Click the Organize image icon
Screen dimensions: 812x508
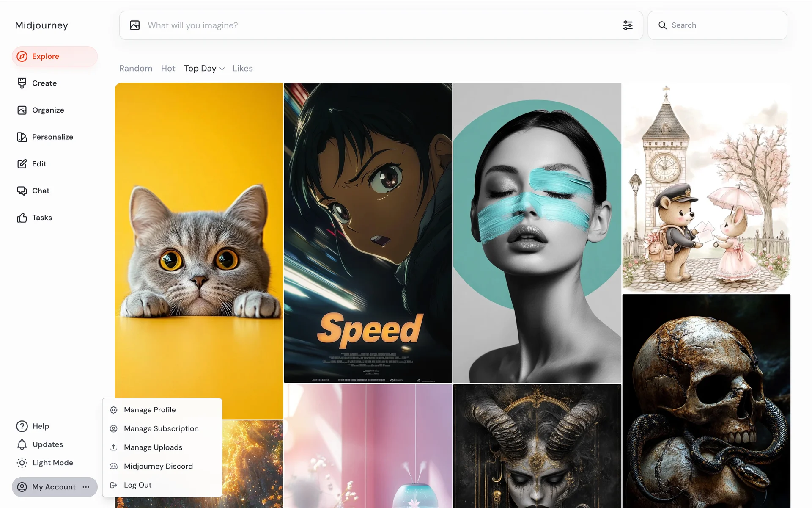pyautogui.click(x=22, y=110)
